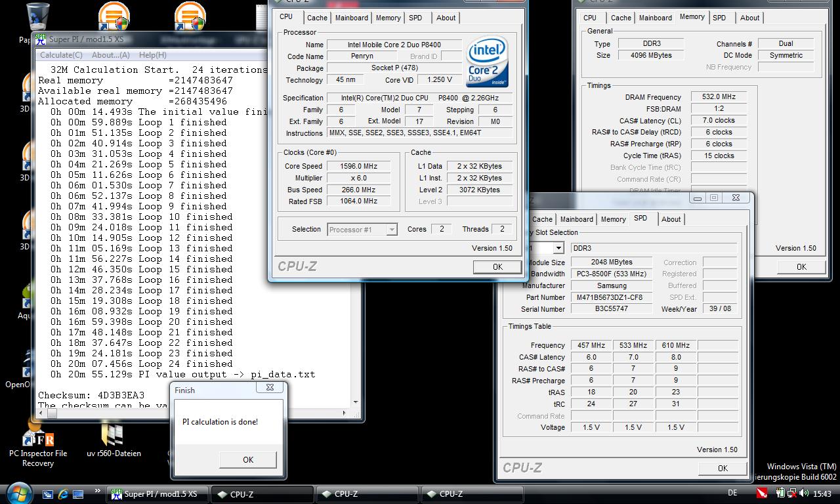Select the Mainboard tab in SPD window
This screenshot has width=840, height=504.
tap(576, 219)
